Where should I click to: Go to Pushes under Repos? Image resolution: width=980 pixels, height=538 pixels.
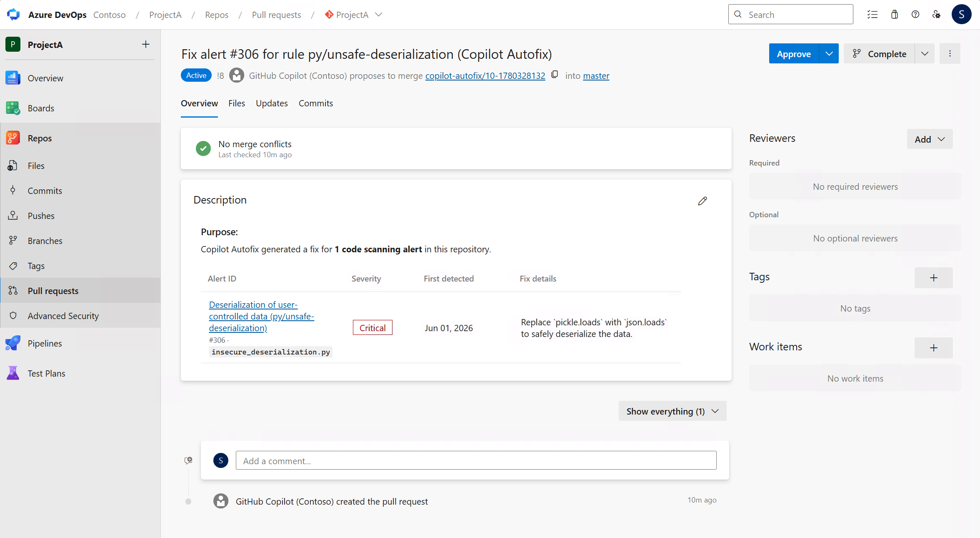tap(80, 216)
